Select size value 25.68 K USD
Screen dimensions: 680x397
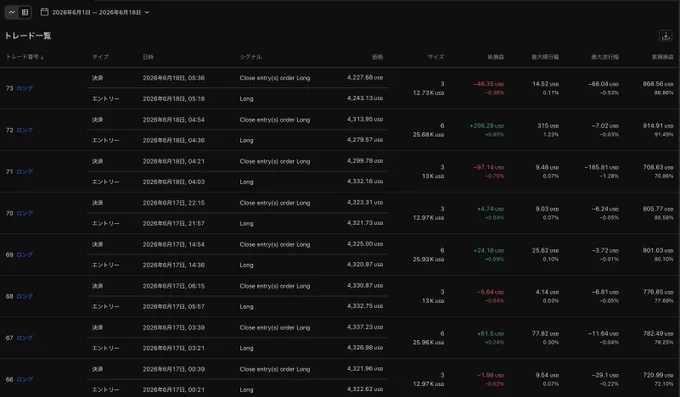tap(428, 135)
